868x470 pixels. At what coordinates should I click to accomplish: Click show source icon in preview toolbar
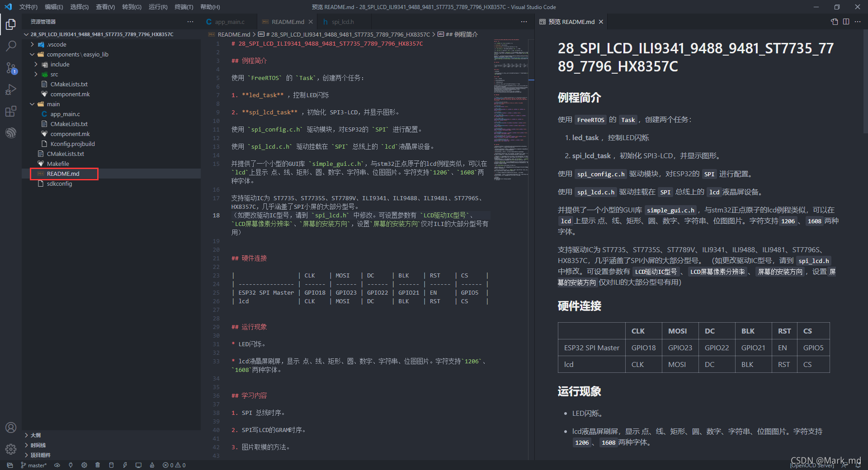835,22
